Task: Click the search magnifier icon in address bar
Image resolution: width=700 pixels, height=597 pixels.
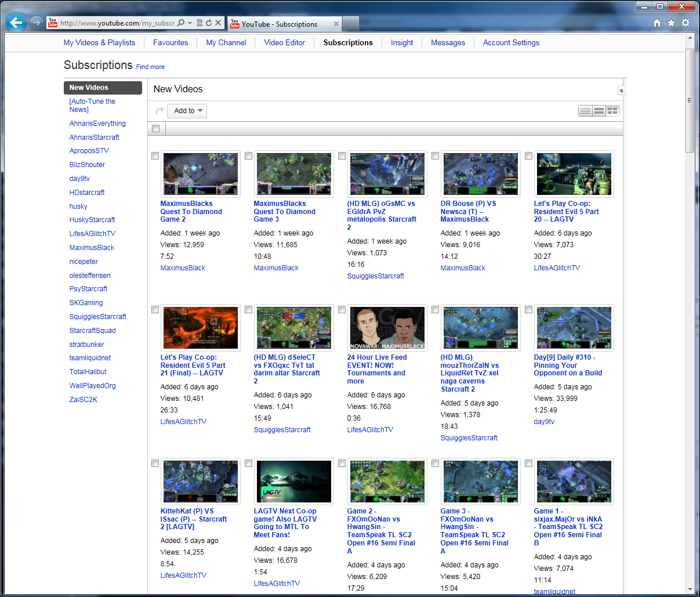Action: (x=181, y=23)
